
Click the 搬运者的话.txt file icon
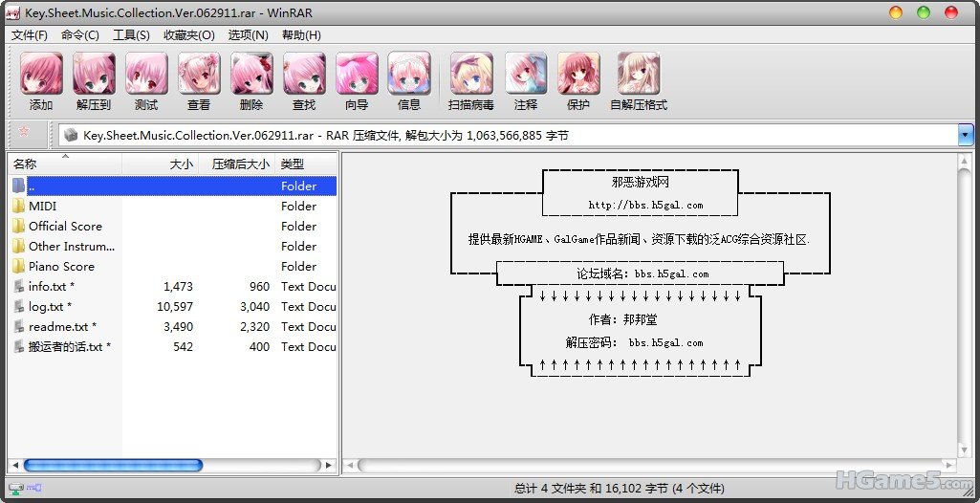coord(19,347)
